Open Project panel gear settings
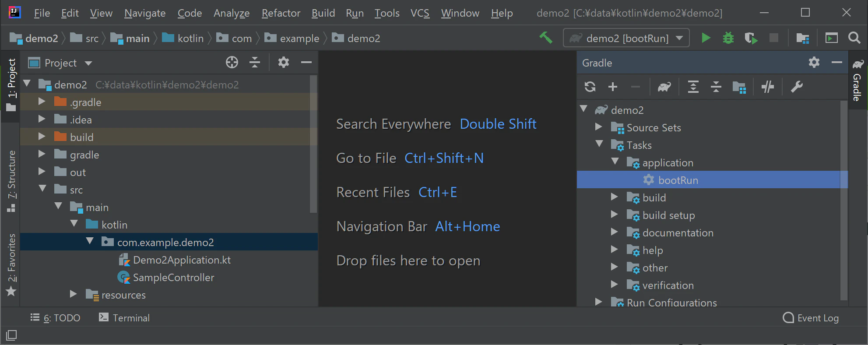Screen dimensions: 868x345 click(x=284, y=63)
